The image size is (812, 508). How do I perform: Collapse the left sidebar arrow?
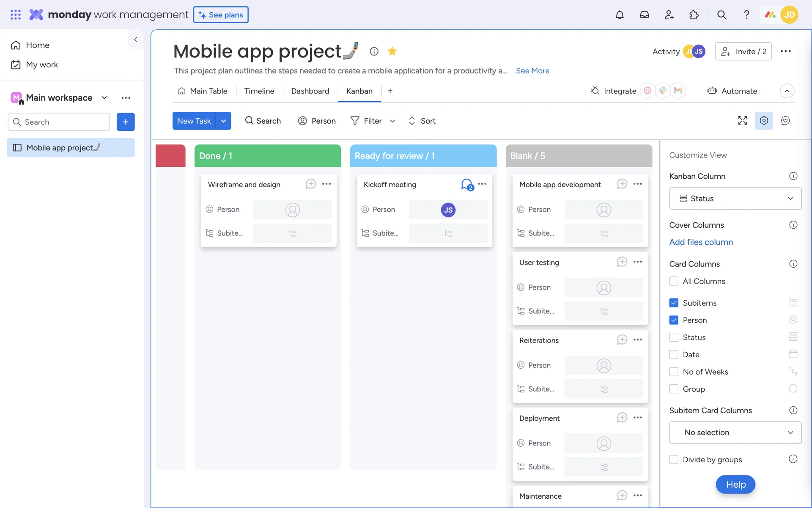tap(136, 39)
